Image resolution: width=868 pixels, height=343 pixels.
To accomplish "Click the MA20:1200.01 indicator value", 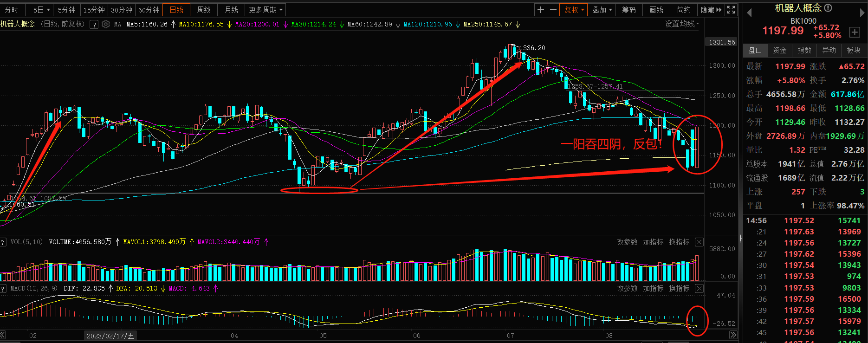I will (x=257, y=24).
